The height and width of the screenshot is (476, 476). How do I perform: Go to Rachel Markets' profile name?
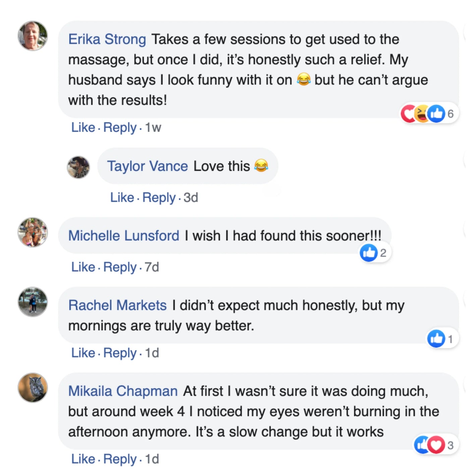click(x=117, y=305)
